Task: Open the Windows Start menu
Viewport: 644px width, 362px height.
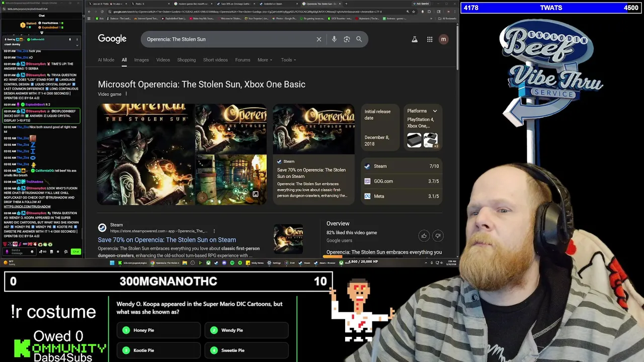Action: (112, 262)
